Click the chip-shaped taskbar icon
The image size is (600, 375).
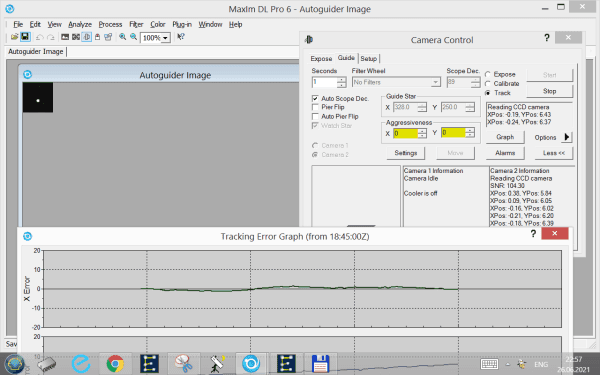click(46, 364)
